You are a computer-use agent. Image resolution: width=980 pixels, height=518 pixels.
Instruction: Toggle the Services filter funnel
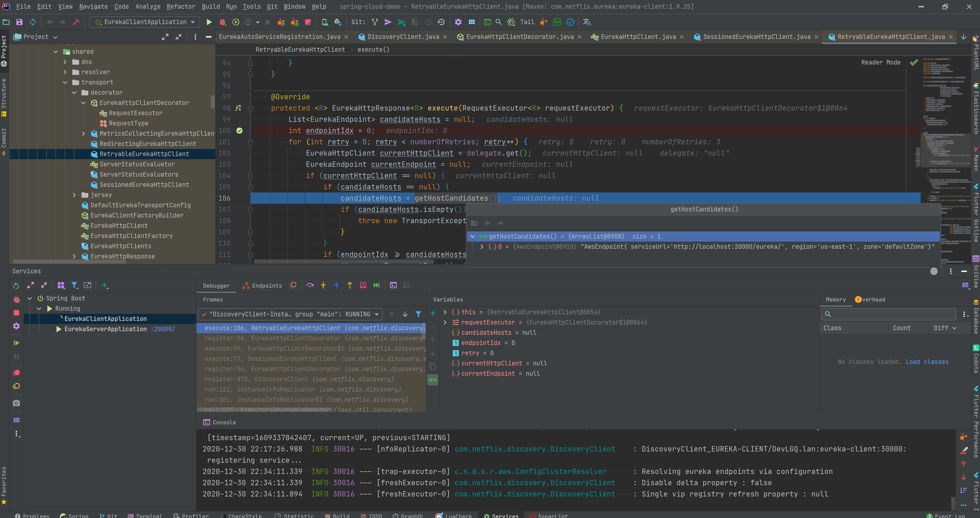75,285
